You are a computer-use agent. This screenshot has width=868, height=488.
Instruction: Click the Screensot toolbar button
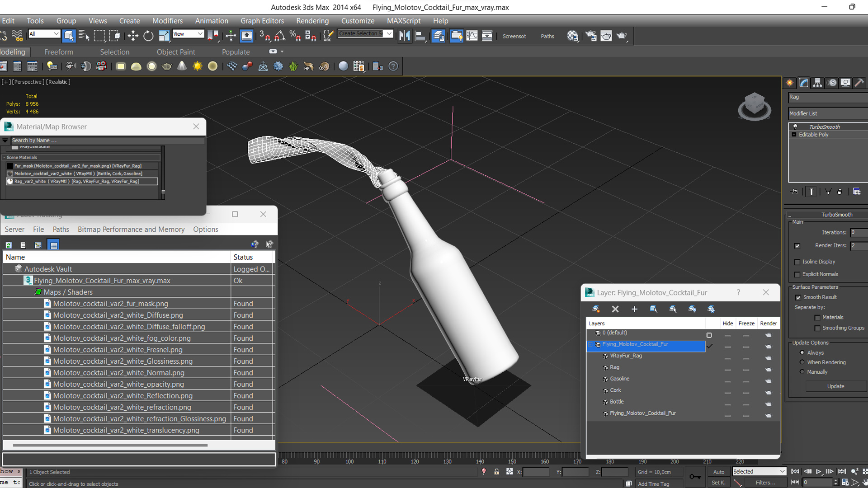pyautogui.click(x=514, y=36)
